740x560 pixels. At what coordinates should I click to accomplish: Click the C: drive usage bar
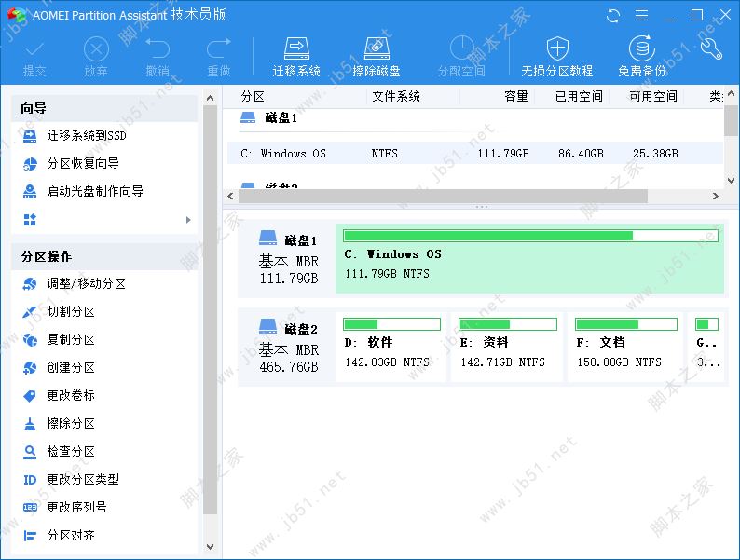click(x=531, y=236)
